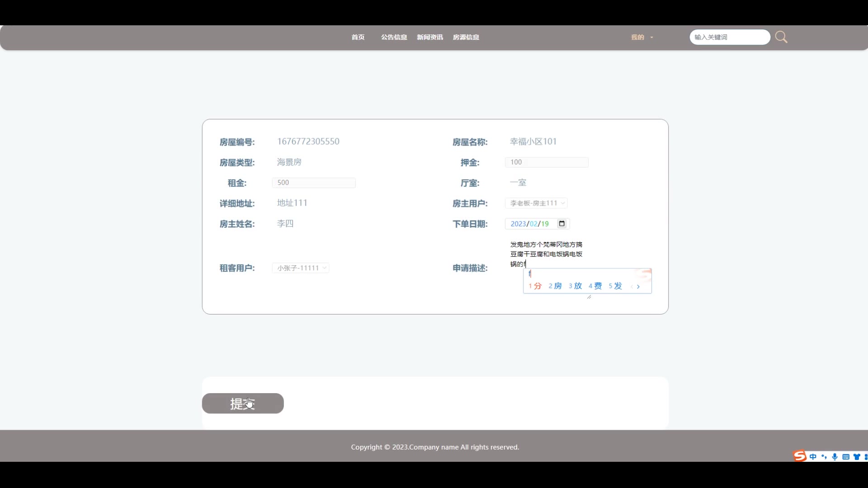The height and width of the screenshot is (488, 868).
Task: Click the textarea resize handle
Action: click(589, 297)
